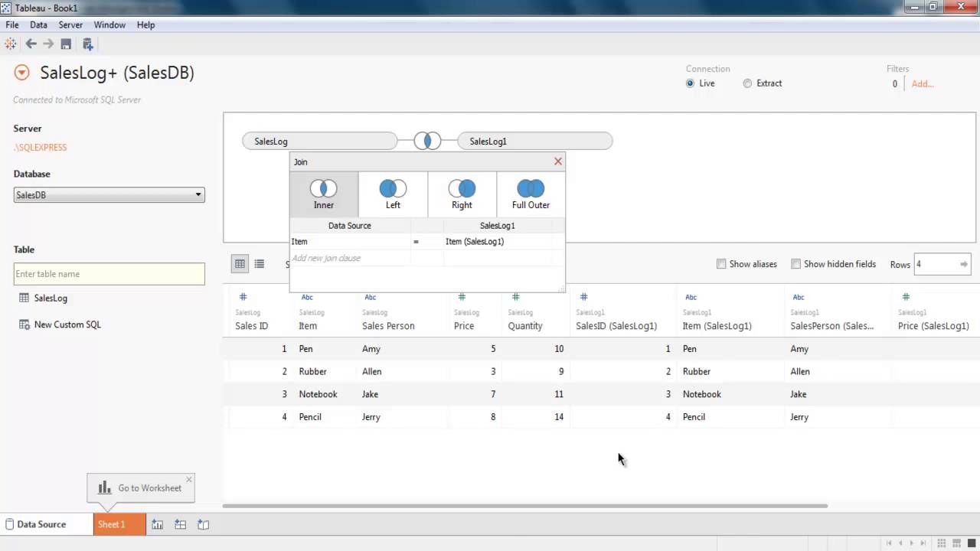The image size is (980, 551).
Task: Add a new data source via toolbar icon
Action: (87, 44)
